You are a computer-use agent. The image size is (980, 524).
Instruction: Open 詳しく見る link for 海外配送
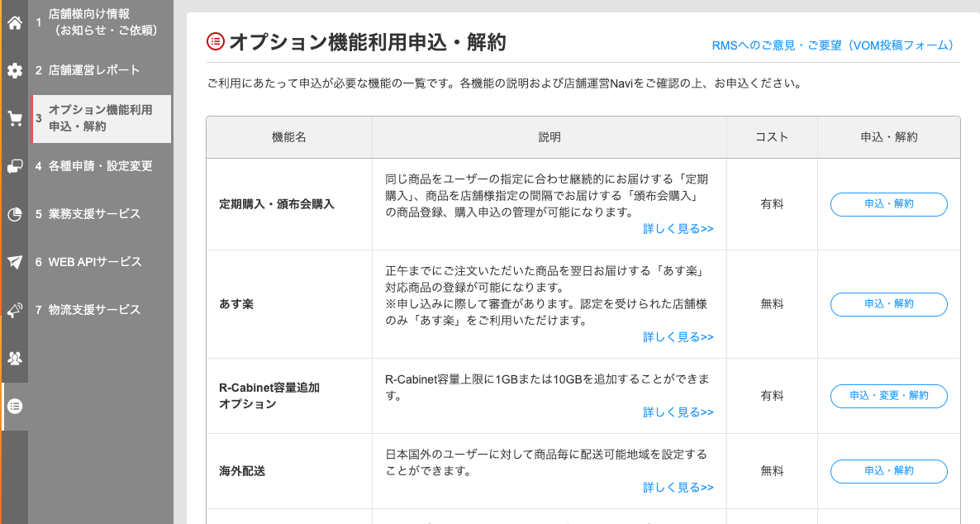678,487
